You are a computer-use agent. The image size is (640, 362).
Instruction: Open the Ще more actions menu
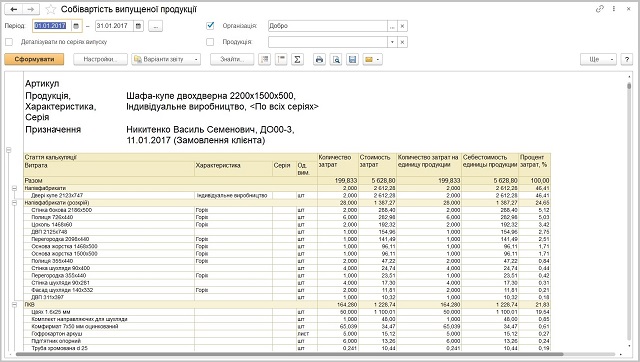(598, 59)
